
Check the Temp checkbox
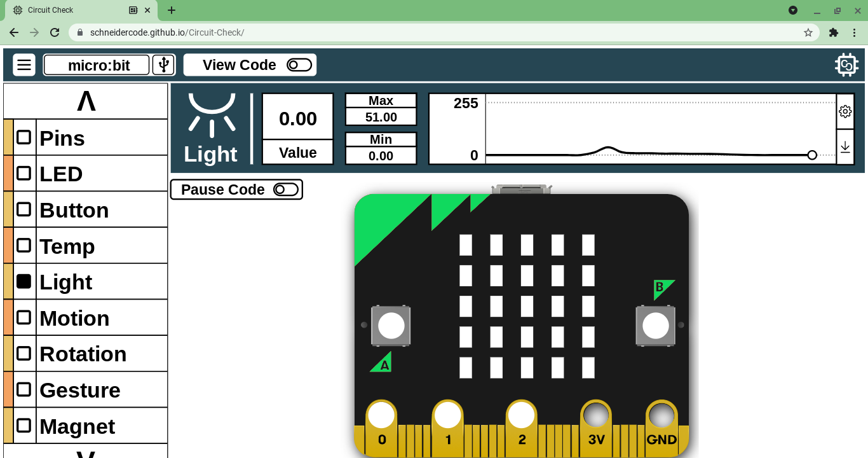(24, 245)
